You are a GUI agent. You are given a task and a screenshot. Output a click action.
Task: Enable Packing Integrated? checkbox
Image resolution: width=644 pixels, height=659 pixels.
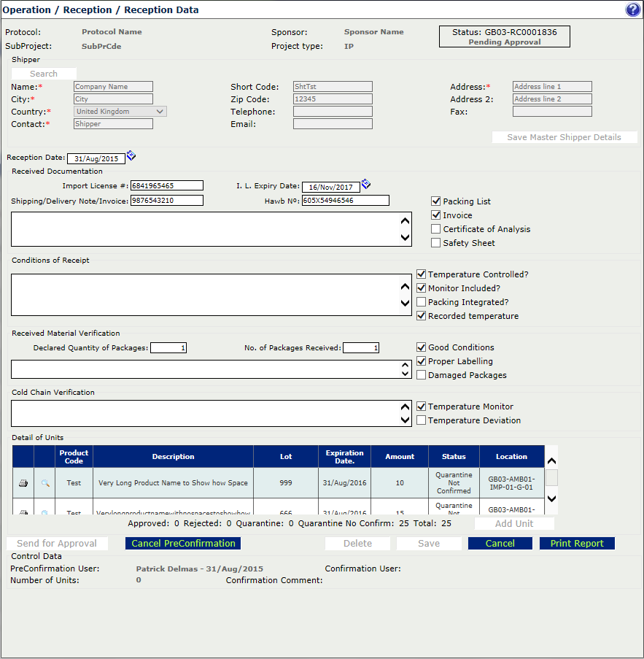(x=422, y=302)
